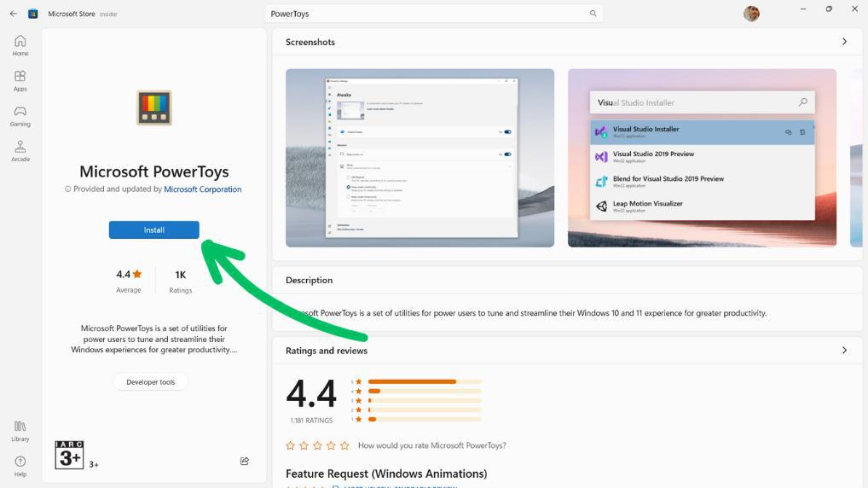868x488 pixels.
Task: Click the info icon beside Provided and updated
Action: (x=68, y=189)
